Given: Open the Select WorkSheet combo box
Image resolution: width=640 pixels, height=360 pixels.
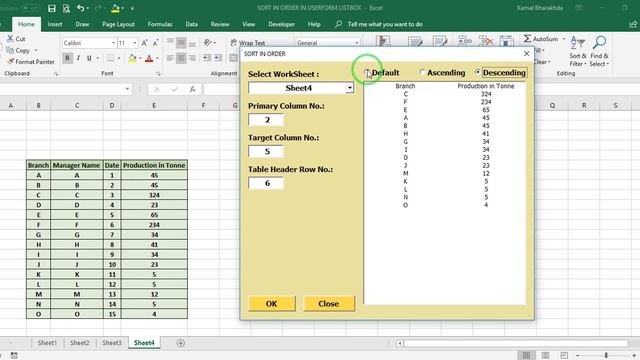Looking at the screenshot, I should coord(350,88).
